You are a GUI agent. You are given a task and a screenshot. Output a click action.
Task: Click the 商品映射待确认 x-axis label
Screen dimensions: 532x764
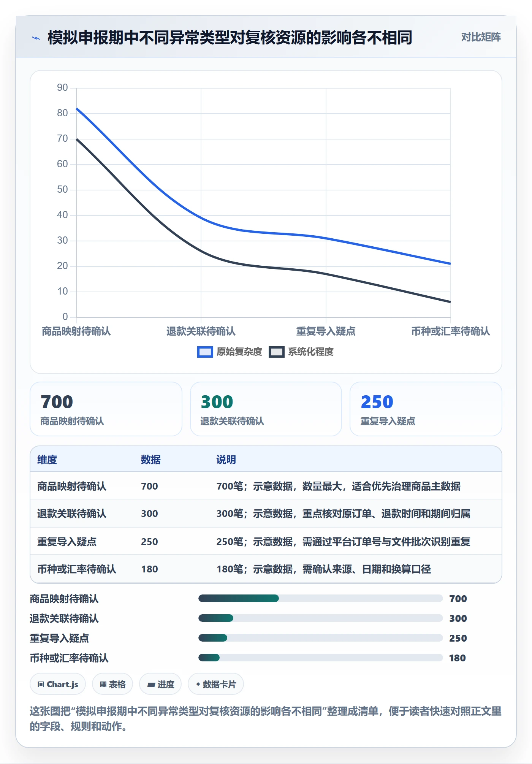point(76,331)
